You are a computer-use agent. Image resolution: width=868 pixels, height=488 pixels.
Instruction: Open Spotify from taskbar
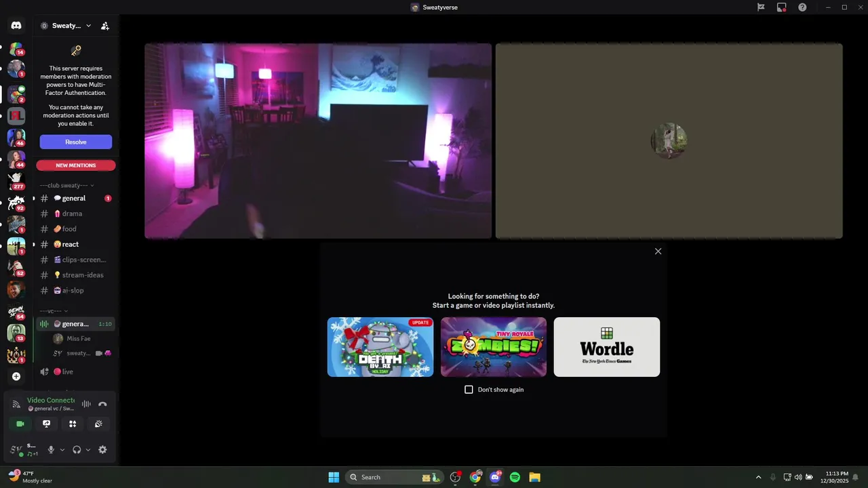pos(515,477)
